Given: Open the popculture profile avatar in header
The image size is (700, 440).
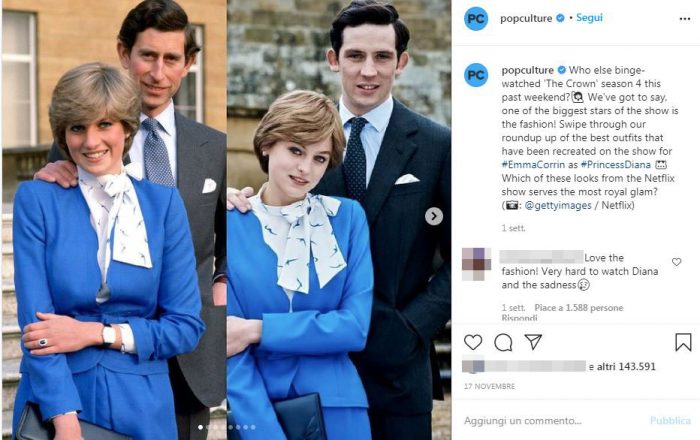Looking at the screenshot, I should (x=476, y=18).
